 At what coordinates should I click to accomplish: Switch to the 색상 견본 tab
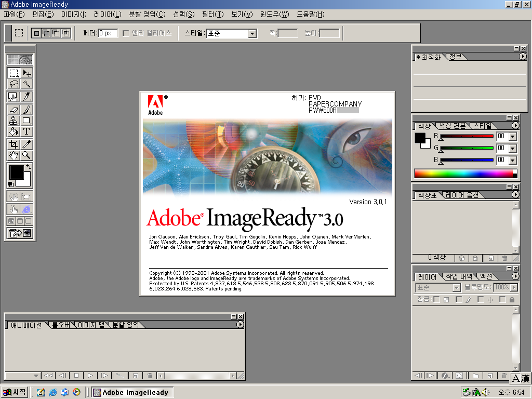453,126
